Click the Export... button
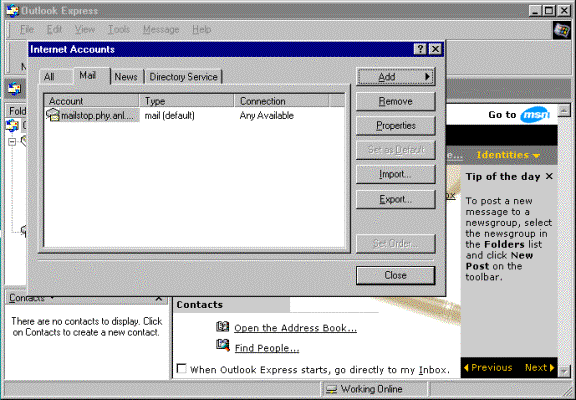576x400 pixels. 396,199
